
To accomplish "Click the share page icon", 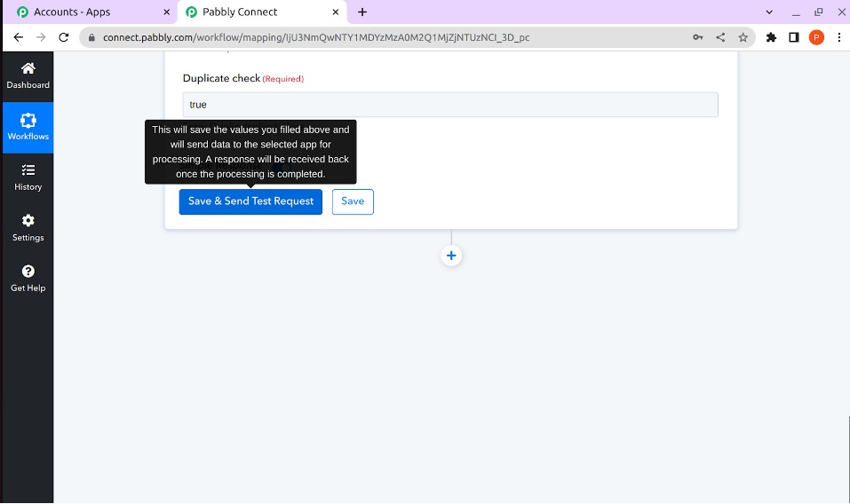I will pos(720,37).
